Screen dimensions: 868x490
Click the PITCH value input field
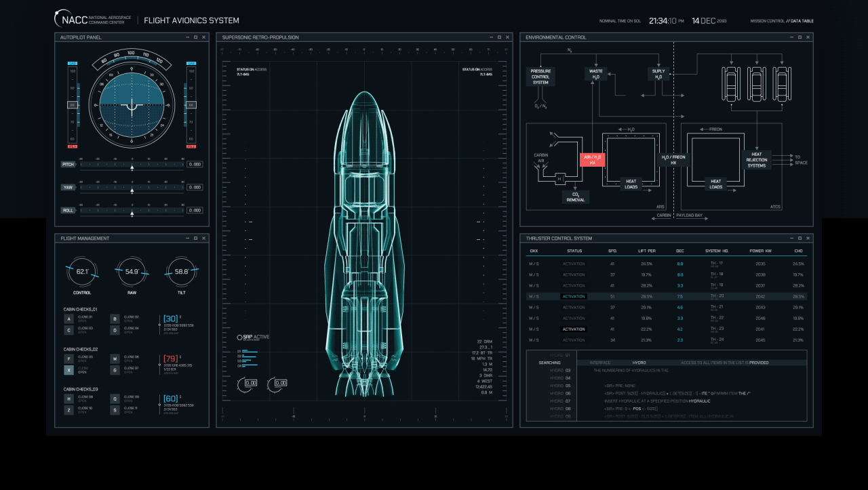(195, 164)
